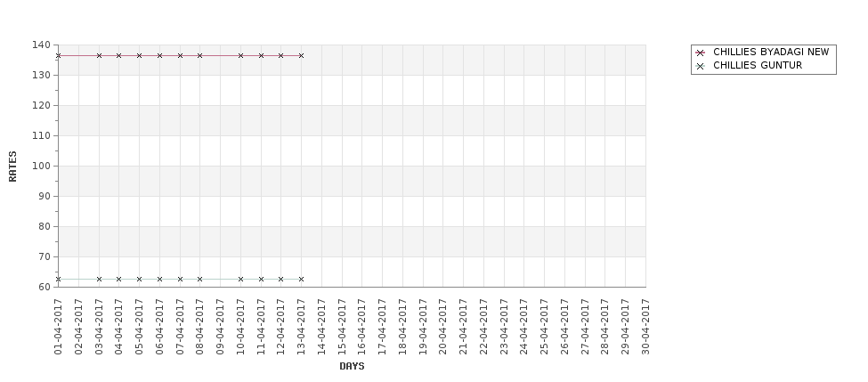Click Byadagi data point marker on 10-04-2017
868x382 pixels.
240,55
